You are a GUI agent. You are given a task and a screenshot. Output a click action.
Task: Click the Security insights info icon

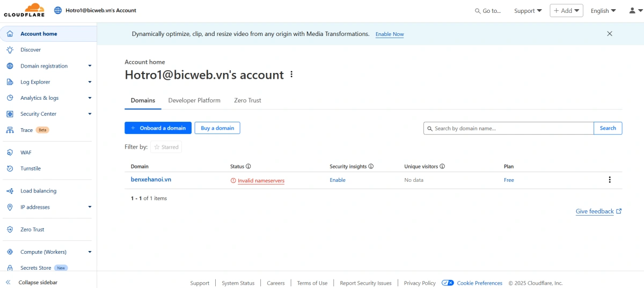pos(371,167)
